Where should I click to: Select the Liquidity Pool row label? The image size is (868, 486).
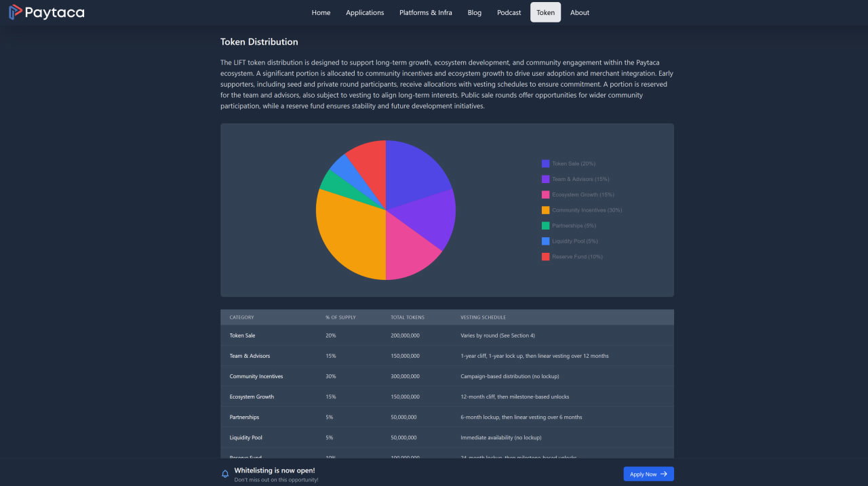coord(245,437)
